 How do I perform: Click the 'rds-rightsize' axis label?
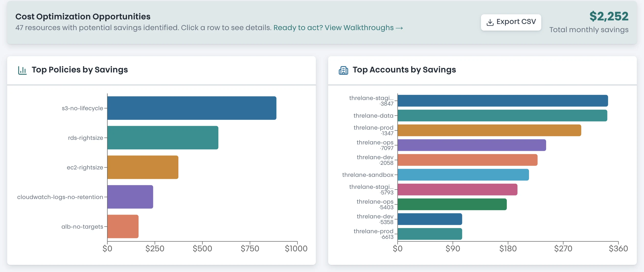(x=85, y=138)
